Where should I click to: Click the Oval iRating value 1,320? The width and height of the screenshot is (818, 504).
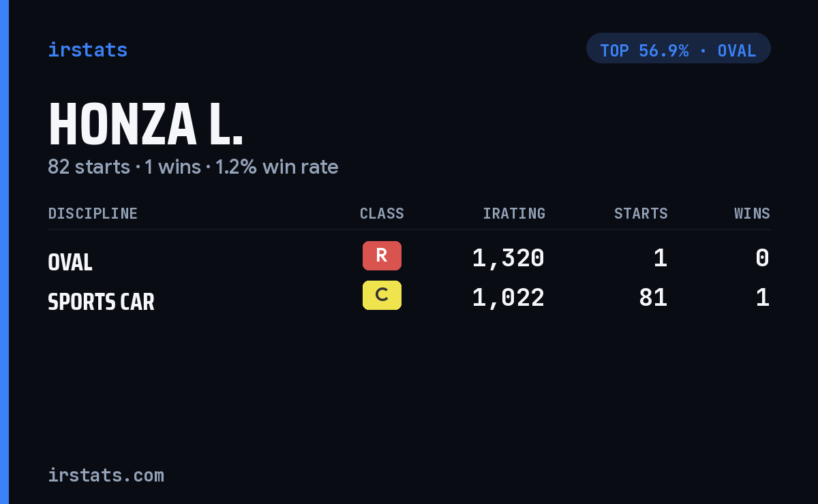pos(509,258)
